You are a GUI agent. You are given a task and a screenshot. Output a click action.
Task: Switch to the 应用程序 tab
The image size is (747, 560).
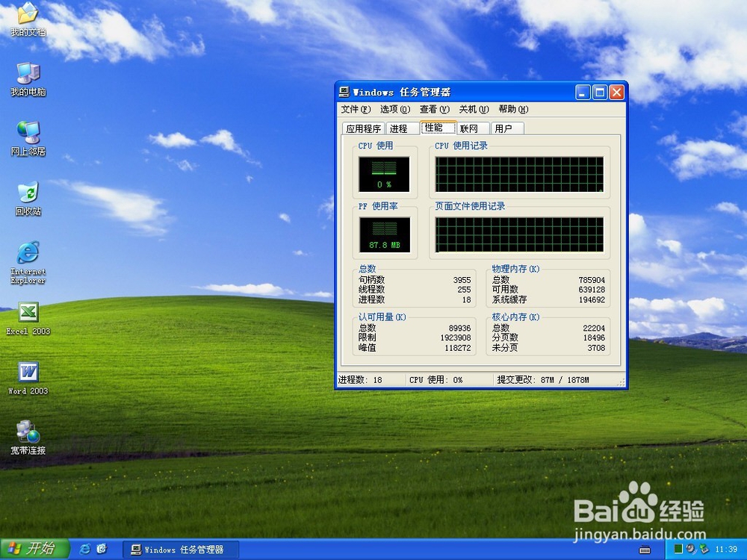(364, 128)
